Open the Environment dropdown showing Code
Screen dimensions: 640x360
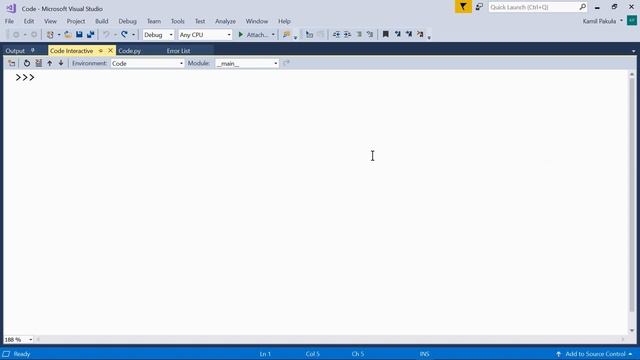click(x=147, y=63)
